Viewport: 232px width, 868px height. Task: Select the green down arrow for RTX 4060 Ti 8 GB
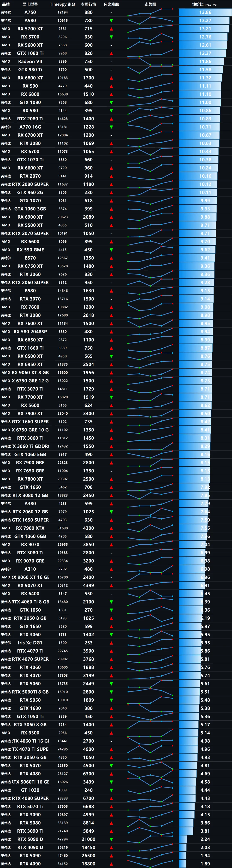(111, 602)
